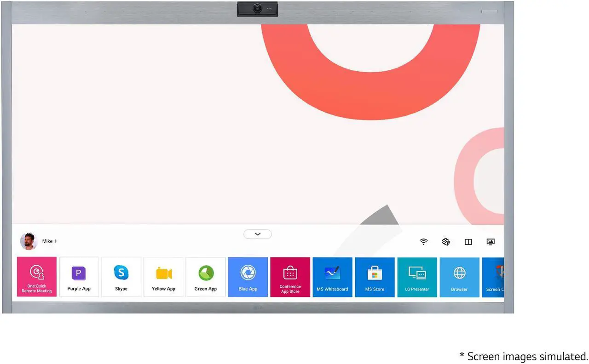The image size is (589, 364).
Task: Open the One:Quick Remote Meeting app
Action: (36, 277)
